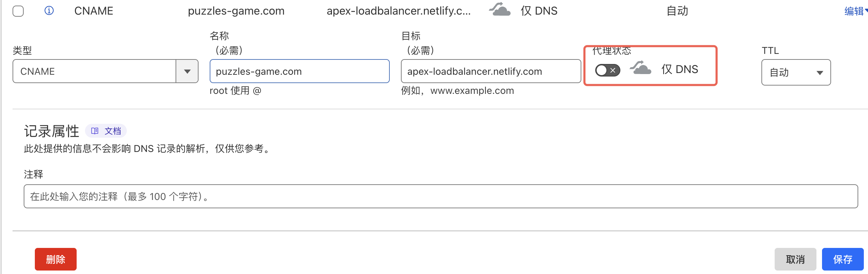Click the blue 保存 save button
Screen dimensions: 868x274
tap(843, 259)
